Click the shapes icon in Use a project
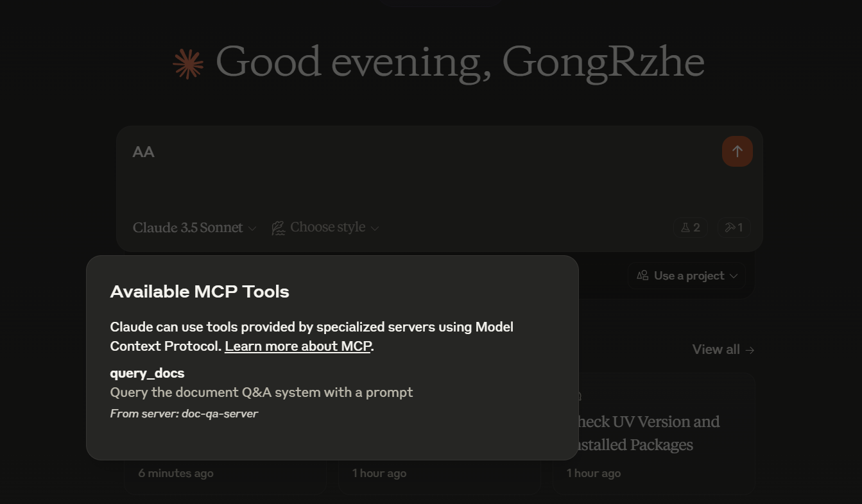 642,276
